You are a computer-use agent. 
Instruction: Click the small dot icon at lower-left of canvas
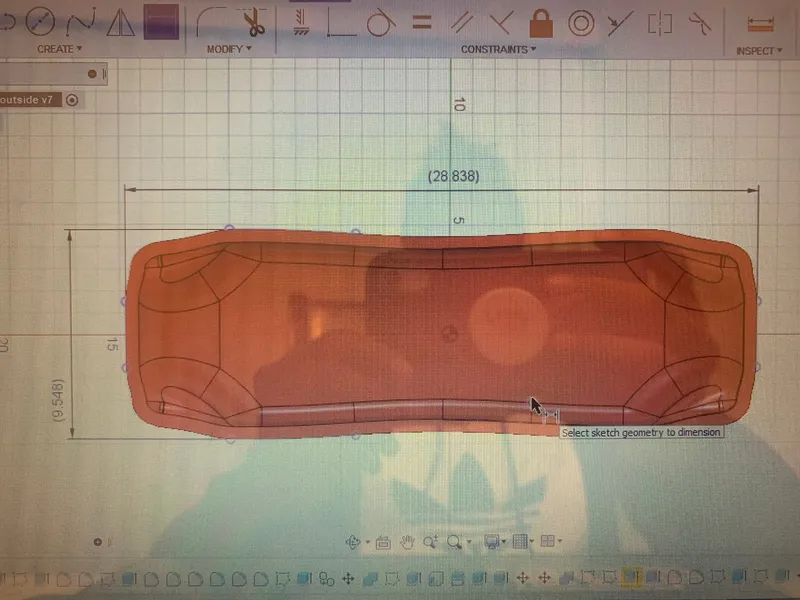97,542
